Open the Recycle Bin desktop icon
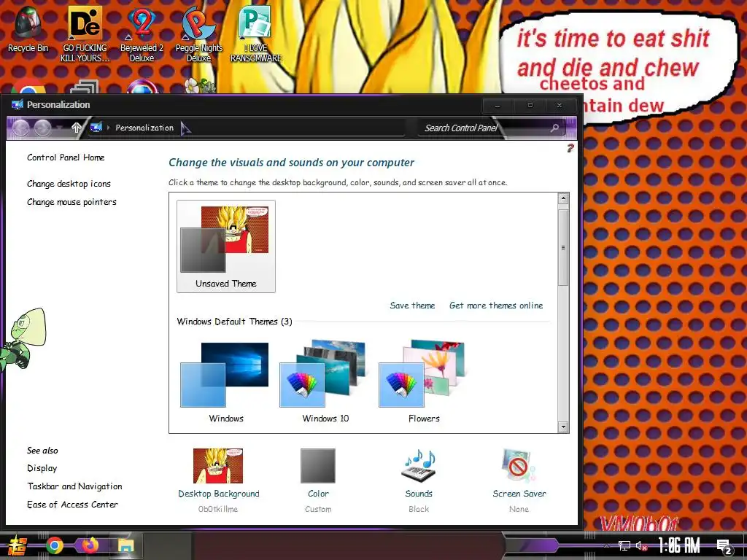This screenshot has width=747, height=560. [x=28, y=28]
